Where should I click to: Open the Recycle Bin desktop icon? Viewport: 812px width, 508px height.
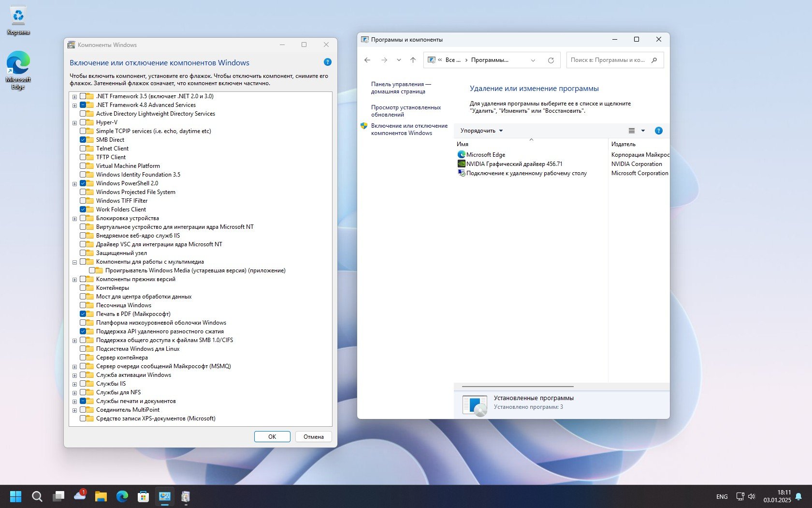pos(18,17)
